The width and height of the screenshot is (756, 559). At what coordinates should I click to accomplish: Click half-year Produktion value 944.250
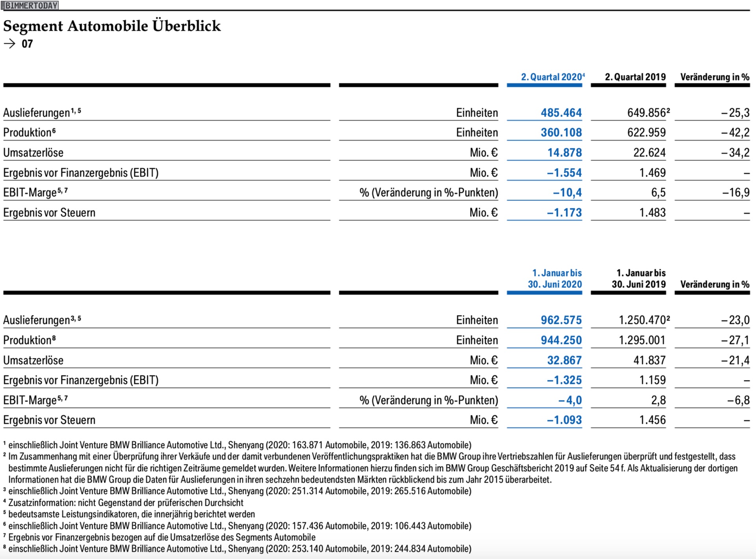tap(561, 340)
